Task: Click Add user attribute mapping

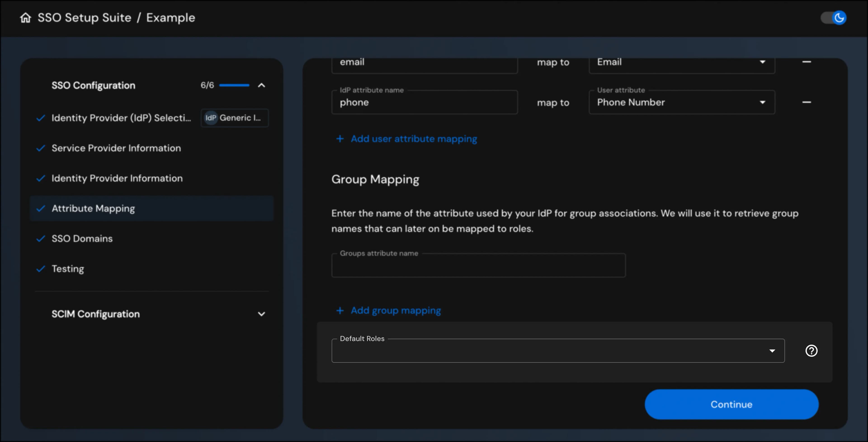Action: point(413,139)
